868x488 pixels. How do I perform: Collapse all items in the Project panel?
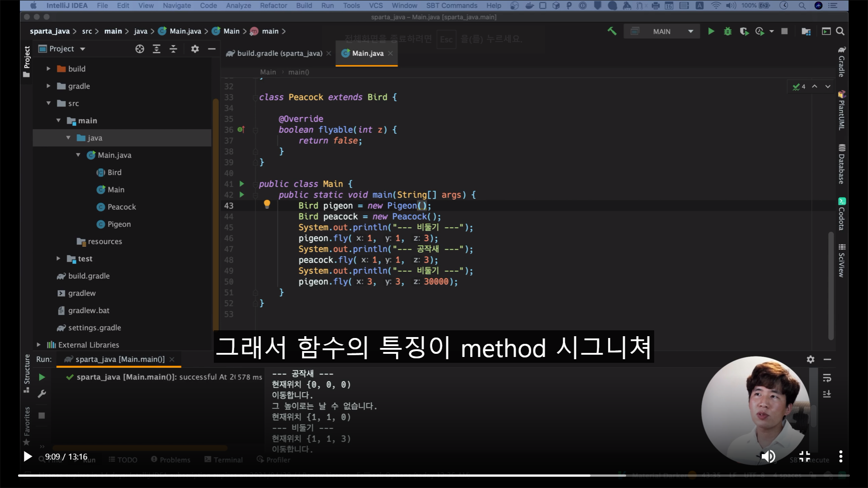tap(173, 49)
